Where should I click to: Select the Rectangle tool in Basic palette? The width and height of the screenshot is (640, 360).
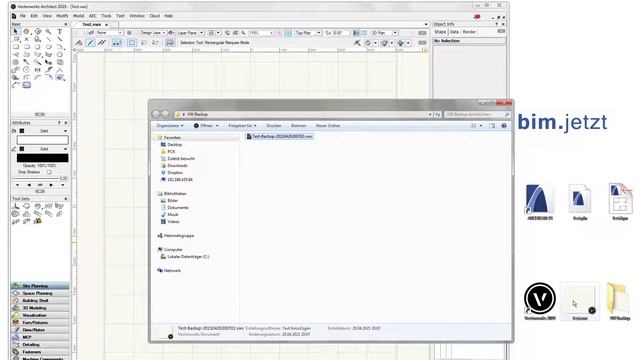[x=16, y=47]
